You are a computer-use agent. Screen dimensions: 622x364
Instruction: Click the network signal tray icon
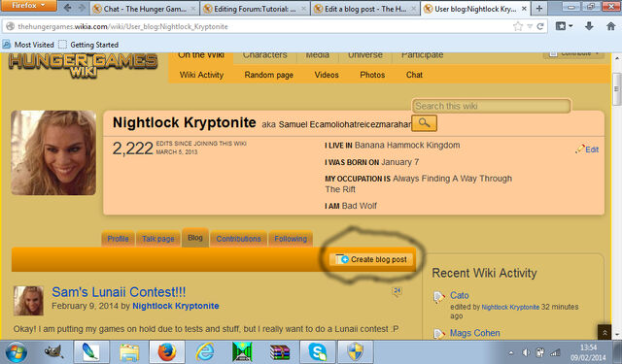coord(555,352)
